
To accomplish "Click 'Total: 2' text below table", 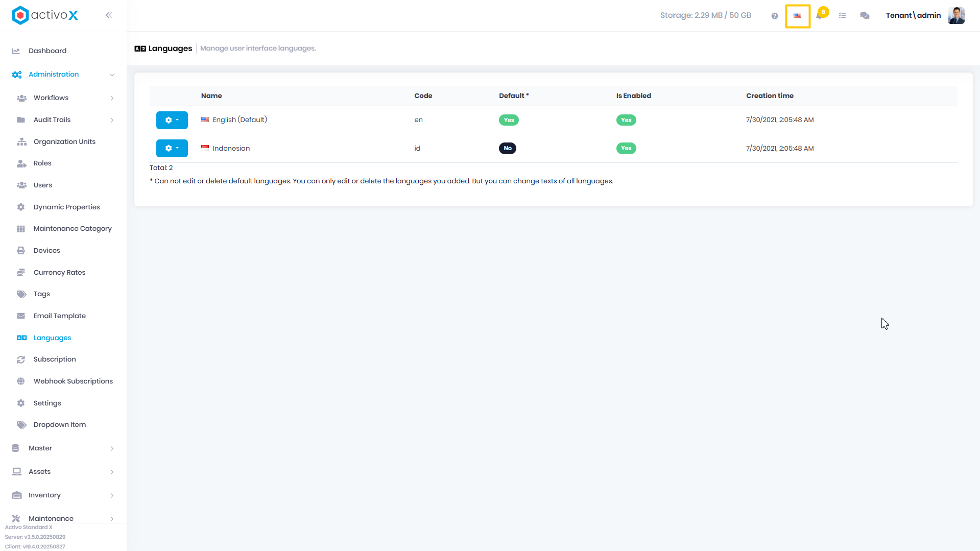I will click(x=161, y=168).
